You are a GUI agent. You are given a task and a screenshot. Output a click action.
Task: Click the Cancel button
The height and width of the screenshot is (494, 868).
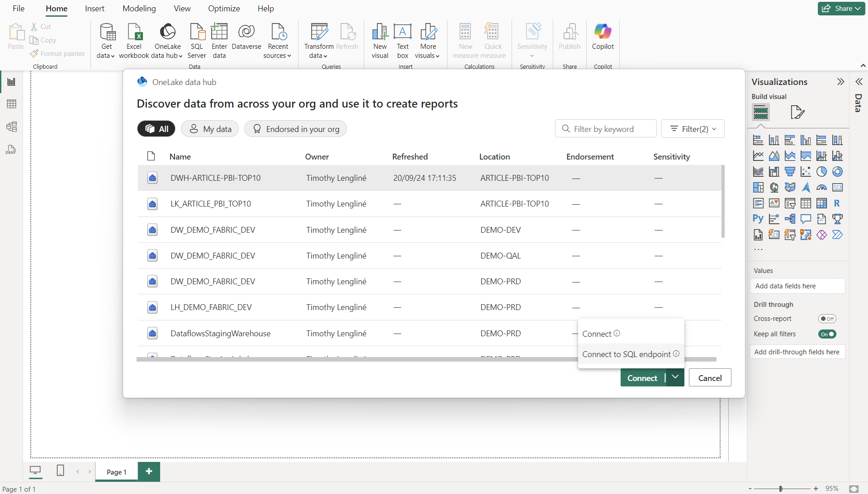710,378
